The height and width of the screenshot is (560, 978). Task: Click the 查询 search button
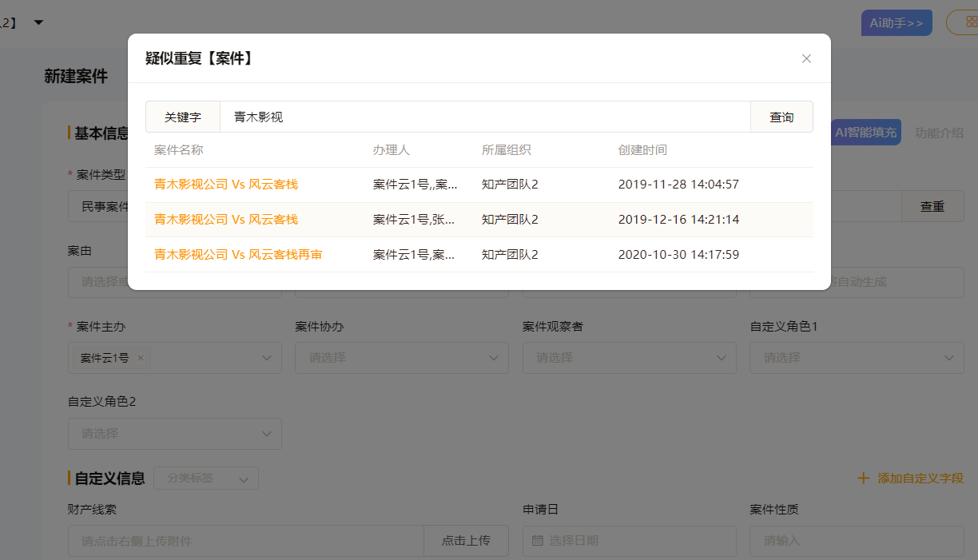click(x=781, y=117)
